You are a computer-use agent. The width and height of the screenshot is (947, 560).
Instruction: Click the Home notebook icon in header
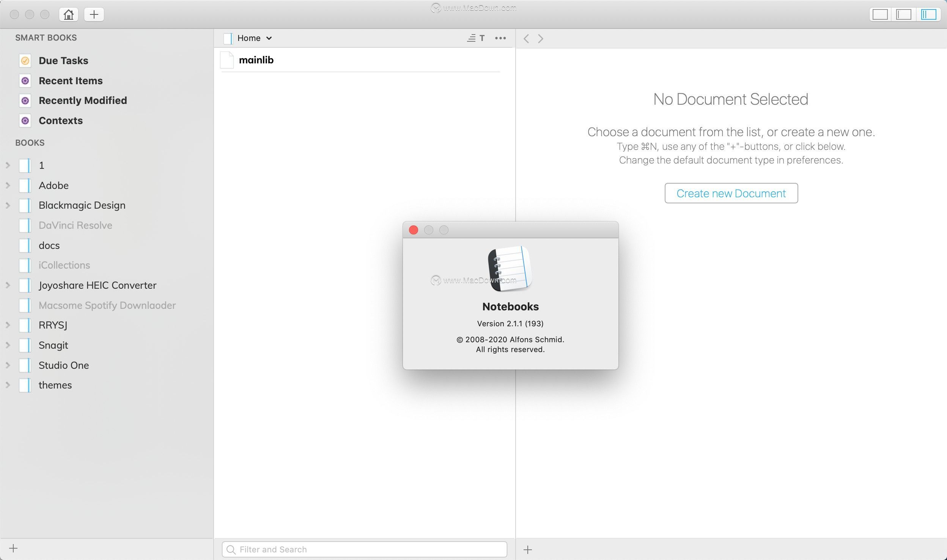(228, 38)
